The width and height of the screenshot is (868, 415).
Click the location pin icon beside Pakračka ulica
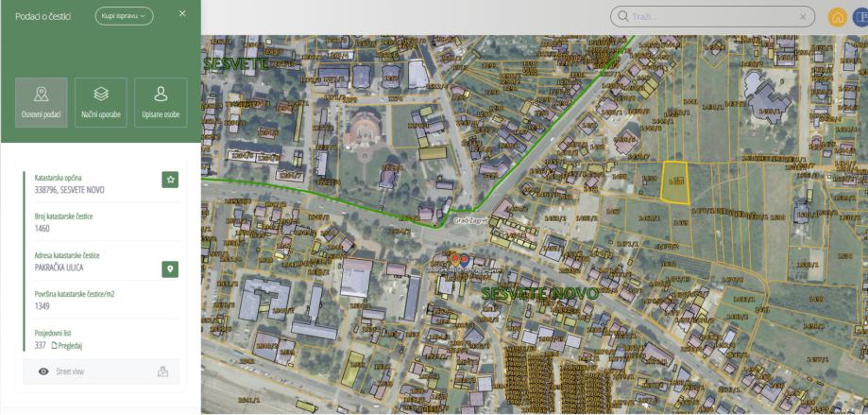pyautogui.click(x=170, y=268)
